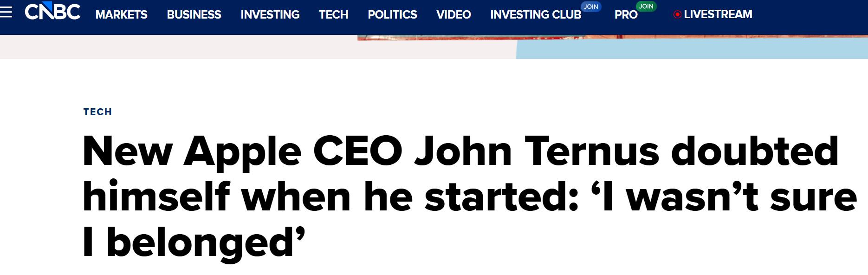868x275 pixels.
Task: Open the hamburger navigation menu
Action: (x=6, y=13)
